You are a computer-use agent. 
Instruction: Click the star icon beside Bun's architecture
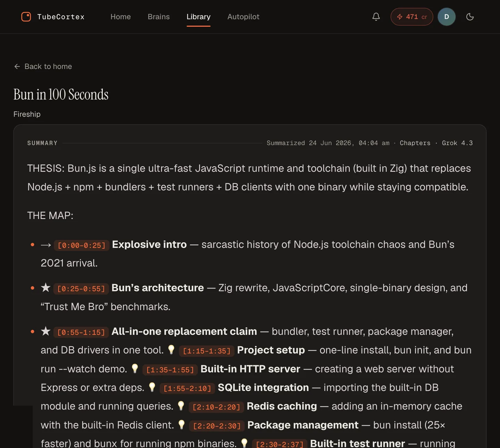coord(46,288)
